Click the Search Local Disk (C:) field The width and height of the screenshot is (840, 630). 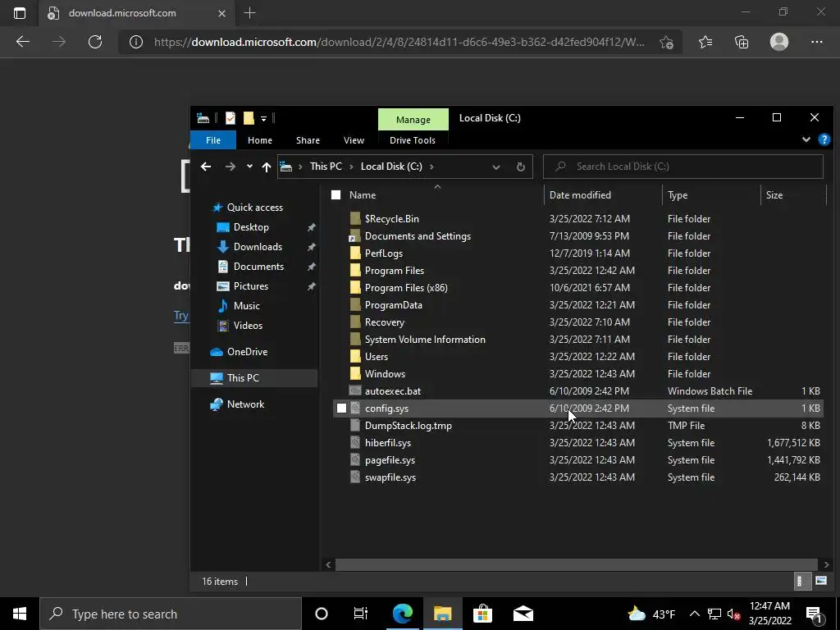[683, 167]
